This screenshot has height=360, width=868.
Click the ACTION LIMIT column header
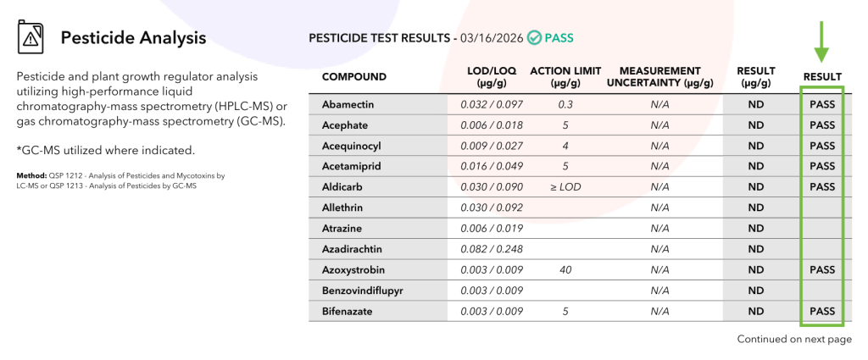pyautogui.click(x=565, y=77)
